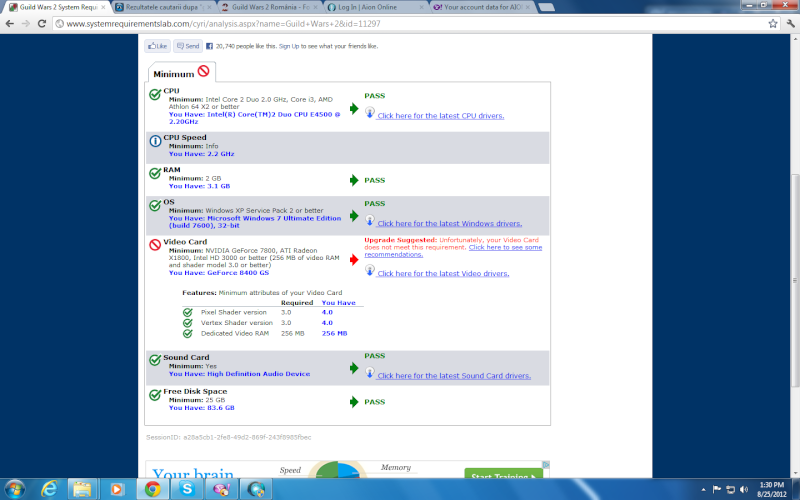Image resolution: width=800 pixels, height=500 pixels.
Task: Click the green arrow in CPU row
Action: [354, 108]
